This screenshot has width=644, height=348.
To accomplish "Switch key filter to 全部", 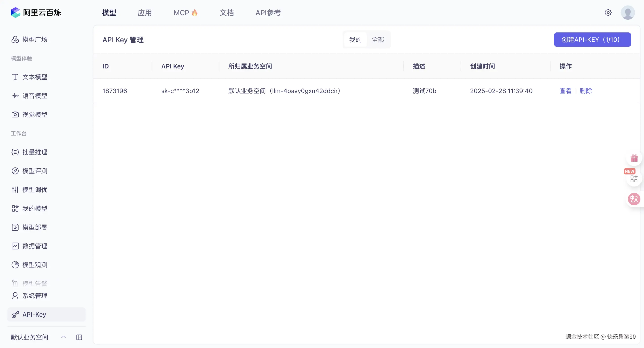I will 378,40.
